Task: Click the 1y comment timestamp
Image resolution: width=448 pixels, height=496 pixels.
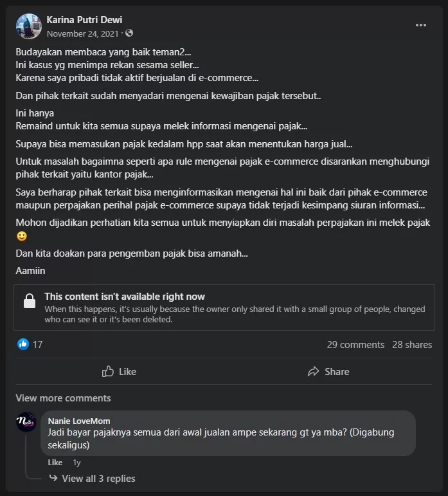Action: [76, 462]
